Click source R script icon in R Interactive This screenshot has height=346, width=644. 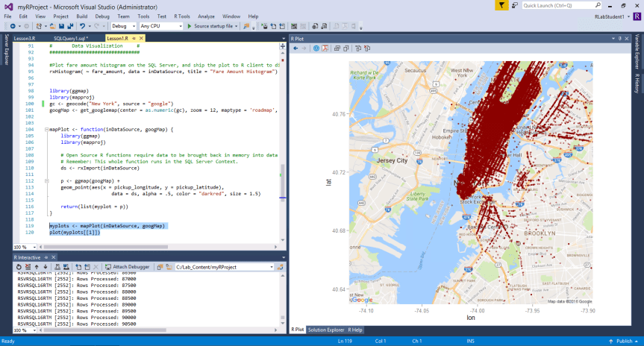click(78, 267)
